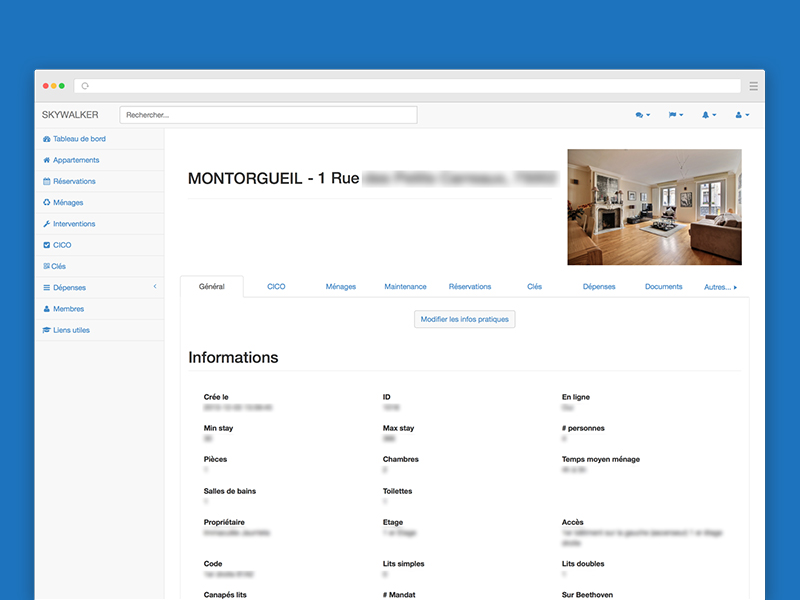
Task: Click the MONTORGUEIL - 1 Rue title
Action: point(273,178)
